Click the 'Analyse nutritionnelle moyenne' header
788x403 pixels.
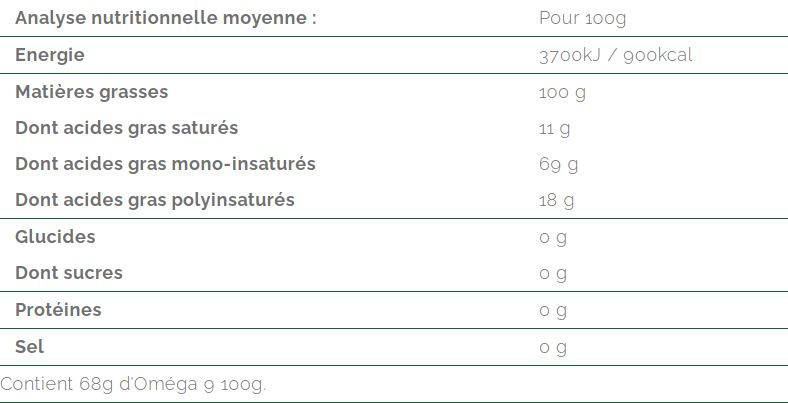coord(165,19)
